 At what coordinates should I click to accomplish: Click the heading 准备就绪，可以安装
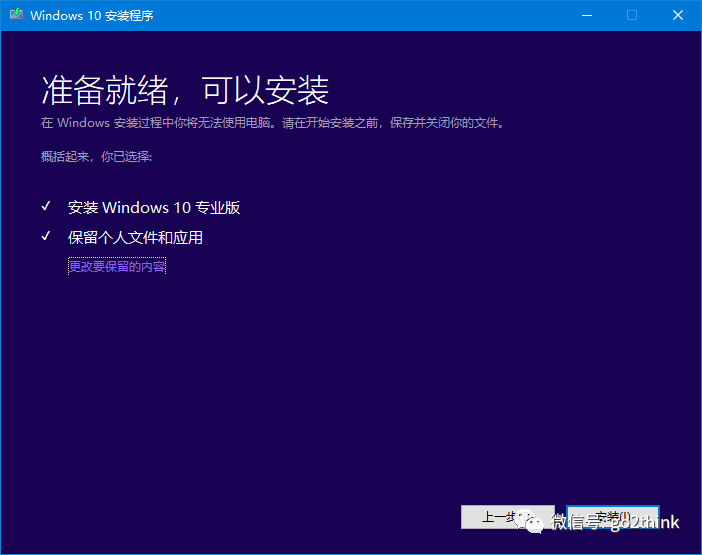pos(185,90)
